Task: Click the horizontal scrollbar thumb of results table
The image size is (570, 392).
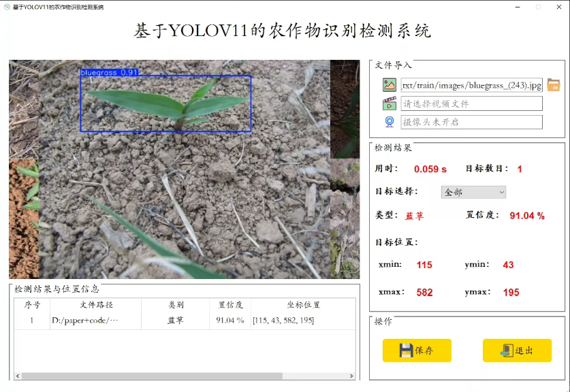Action: [x=152, y=376]
